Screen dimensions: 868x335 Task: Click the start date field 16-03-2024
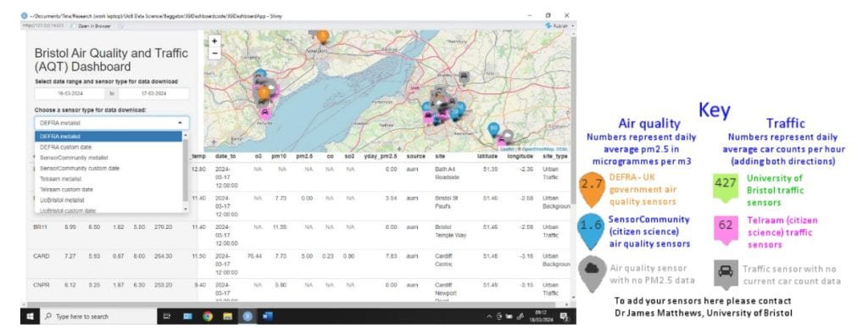70,94
